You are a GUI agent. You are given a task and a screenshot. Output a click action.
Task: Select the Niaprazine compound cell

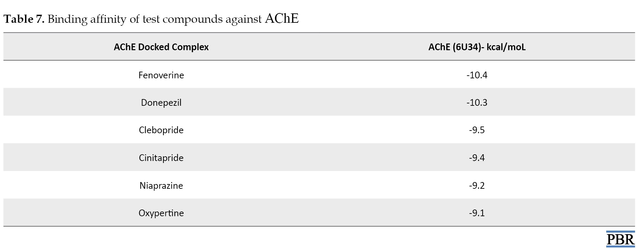(x=161, y=185)
